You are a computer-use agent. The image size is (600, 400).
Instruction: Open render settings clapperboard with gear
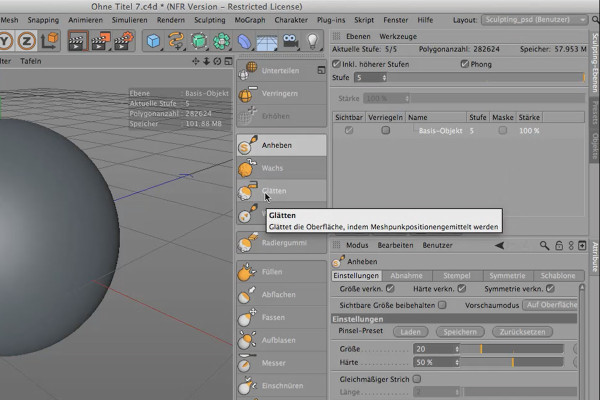click(x=124, y=41)
